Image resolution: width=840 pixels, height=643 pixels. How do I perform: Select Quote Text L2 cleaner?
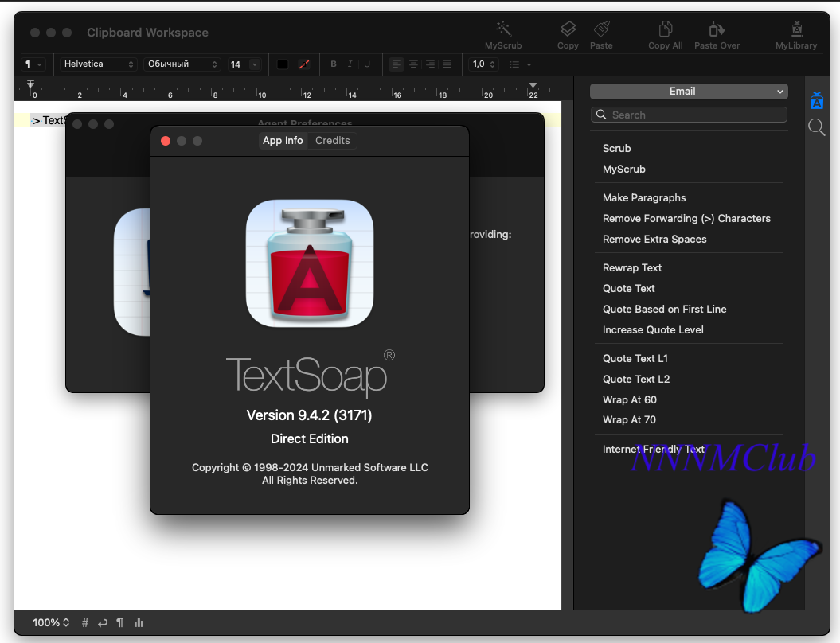[636, 379]
